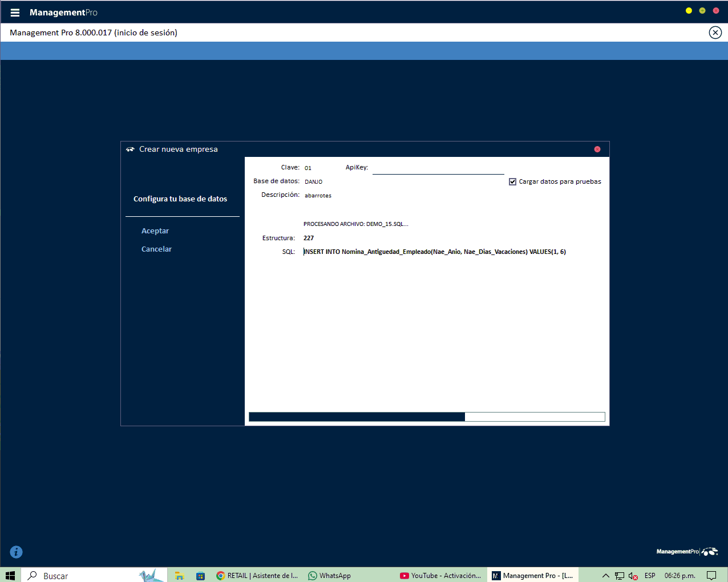Screen dimensions: 728x582
Task: Open the Chrome RETAIL window from taskbar
Action: (257, 576)
